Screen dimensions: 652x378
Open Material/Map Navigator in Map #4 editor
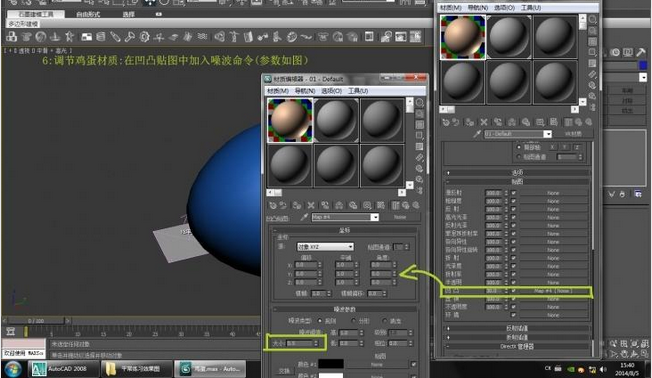(420, 190)
